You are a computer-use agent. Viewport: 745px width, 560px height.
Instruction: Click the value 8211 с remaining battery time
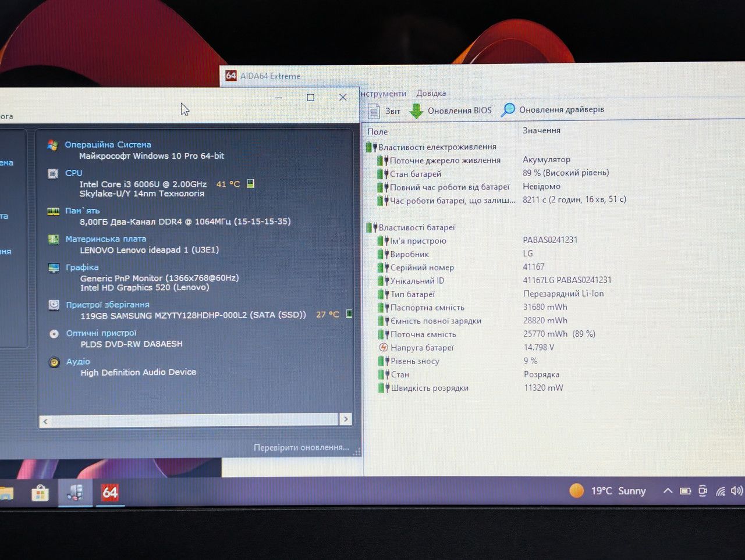574,199
